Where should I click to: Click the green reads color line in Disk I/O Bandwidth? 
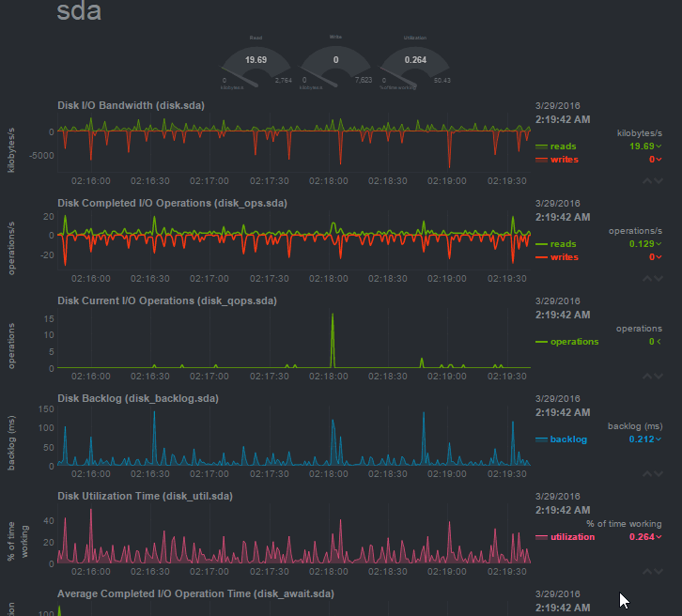click(541, 146)
